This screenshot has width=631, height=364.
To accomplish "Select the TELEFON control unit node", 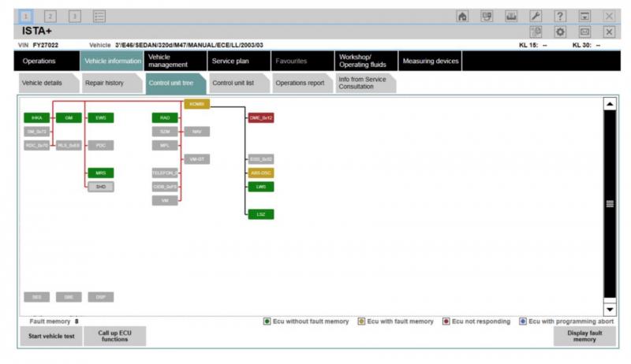I will [x=165, y=173].
